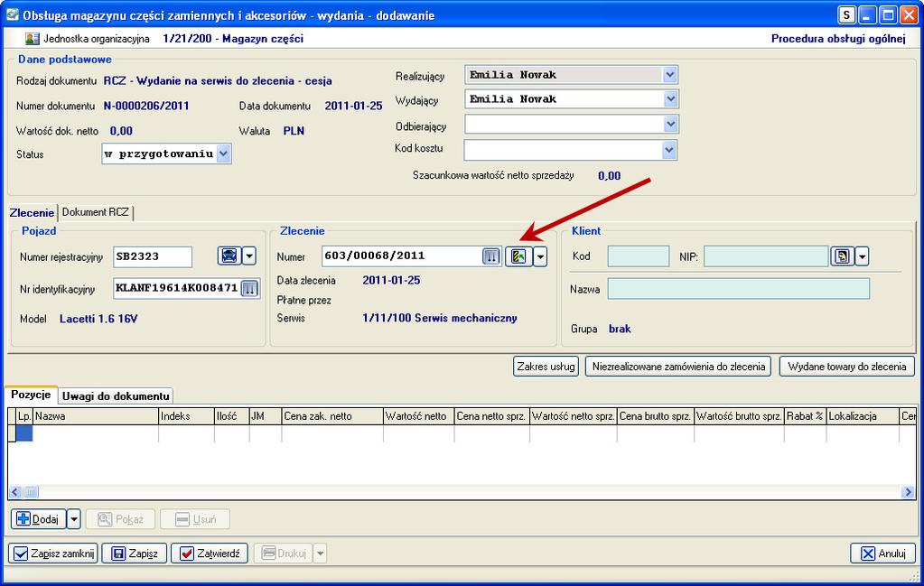The image size is (924, 586).
Task: Click the lookup icon in the Zlecenie Numer field
Action: pyautogui.click(x=491, y=256)
